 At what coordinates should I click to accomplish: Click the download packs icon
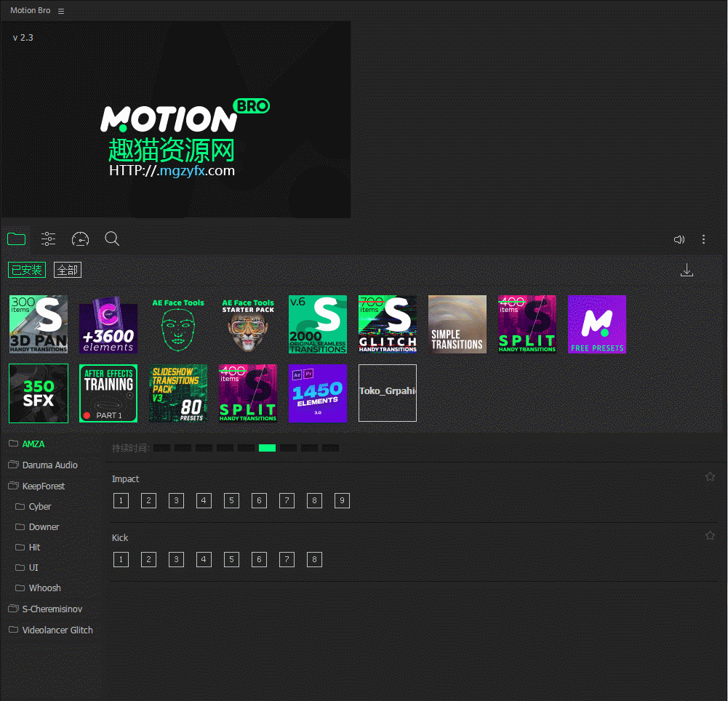click(687, 271)
